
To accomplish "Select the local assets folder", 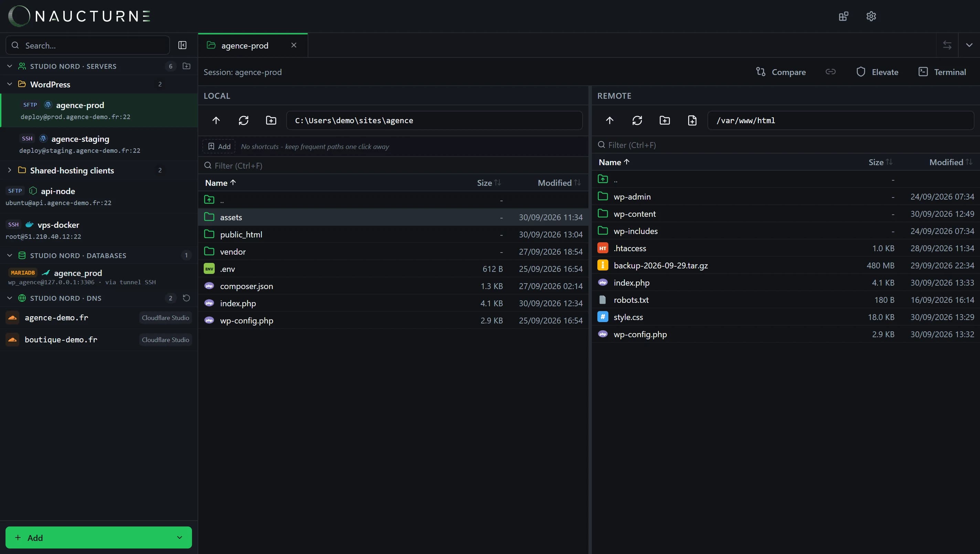I will pos(393,217).
